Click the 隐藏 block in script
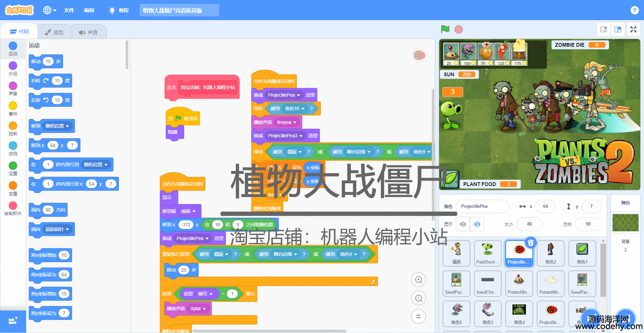The height and width of the screenshot is (333, 644). pos(175,132)
